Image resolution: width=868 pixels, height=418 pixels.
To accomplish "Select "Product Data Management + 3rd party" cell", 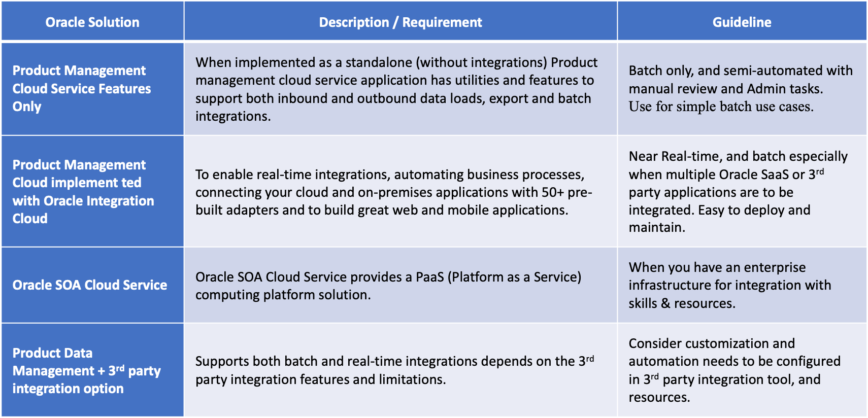I will (x=92, y=370).
